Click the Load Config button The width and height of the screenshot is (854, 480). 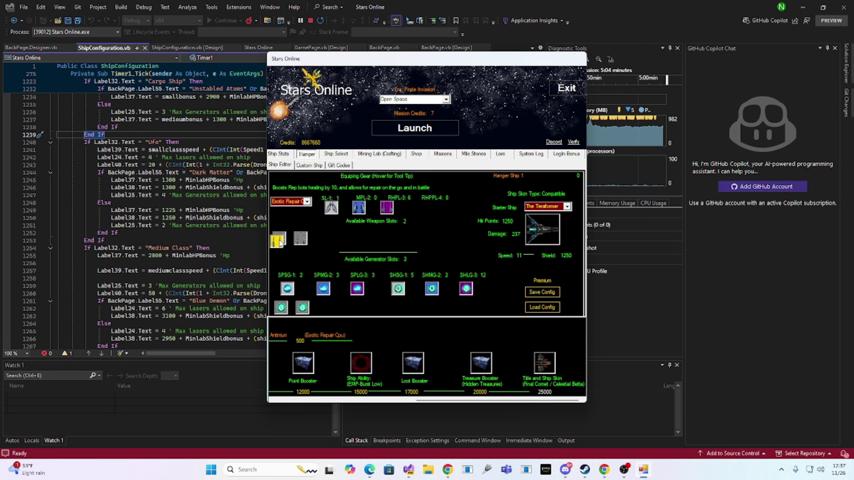542,307
